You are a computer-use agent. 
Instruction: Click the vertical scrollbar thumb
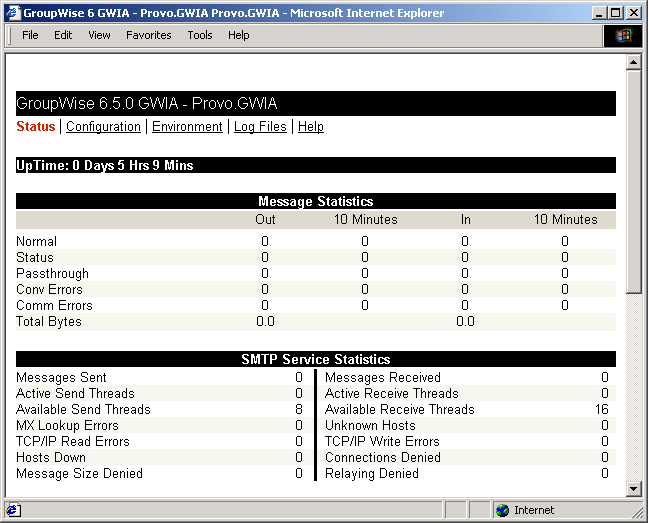pyautogui.click(x=633, y=182)
